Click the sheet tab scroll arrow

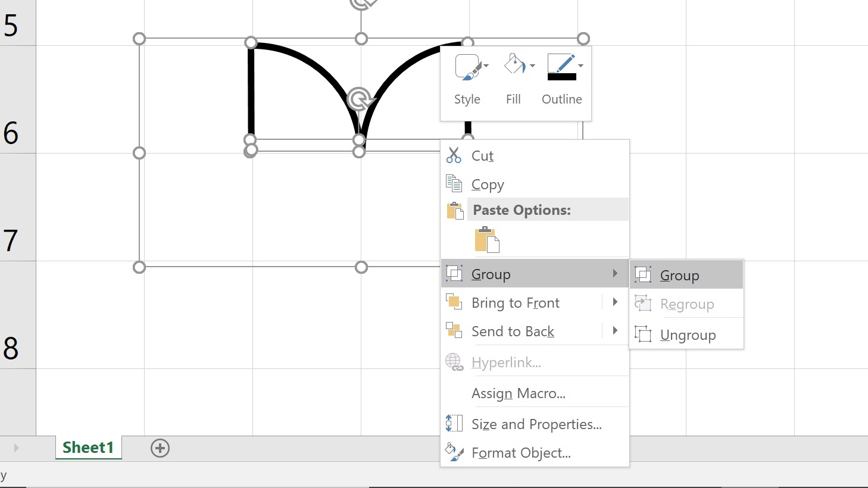coord(16,448)
